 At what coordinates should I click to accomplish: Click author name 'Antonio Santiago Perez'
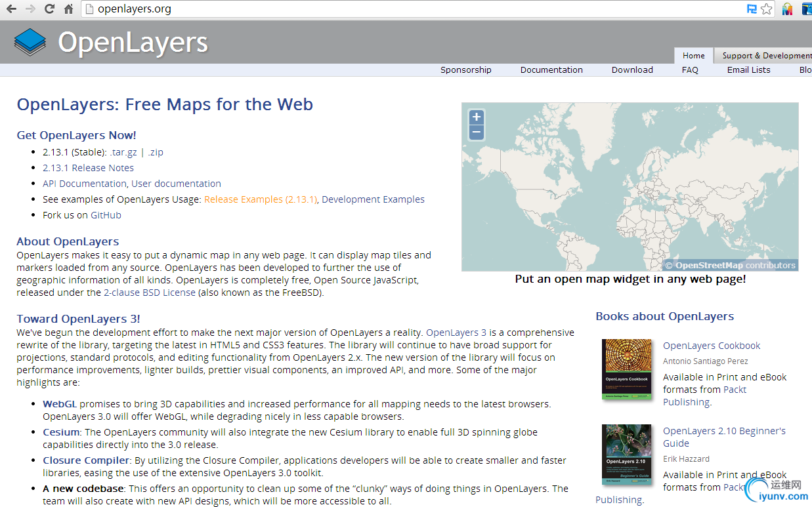[x=706, y=361]
